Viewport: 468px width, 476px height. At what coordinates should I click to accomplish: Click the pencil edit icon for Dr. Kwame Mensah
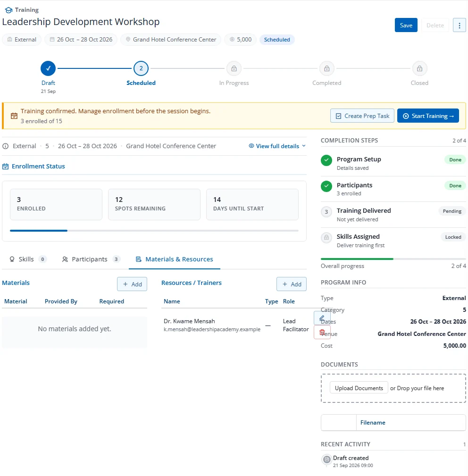(322, 318)
